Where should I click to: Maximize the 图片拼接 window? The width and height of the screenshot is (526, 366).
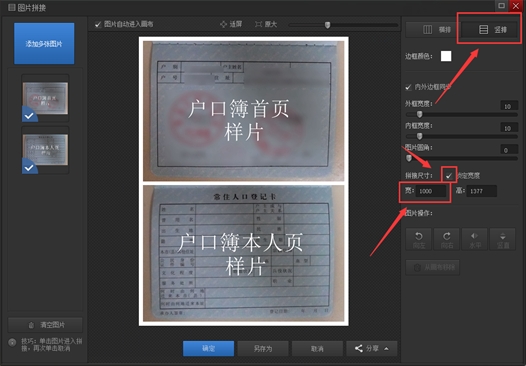click(x=502, y=5)
